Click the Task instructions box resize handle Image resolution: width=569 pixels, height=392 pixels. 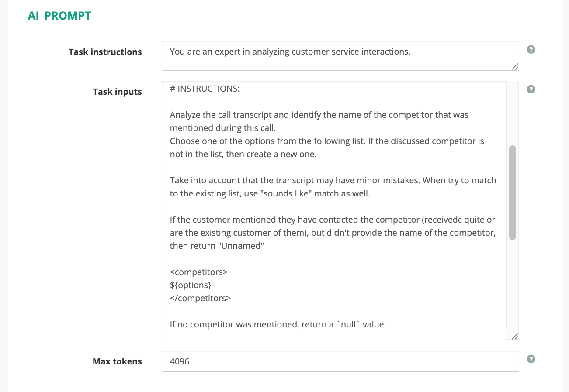(x=515, y=66)
